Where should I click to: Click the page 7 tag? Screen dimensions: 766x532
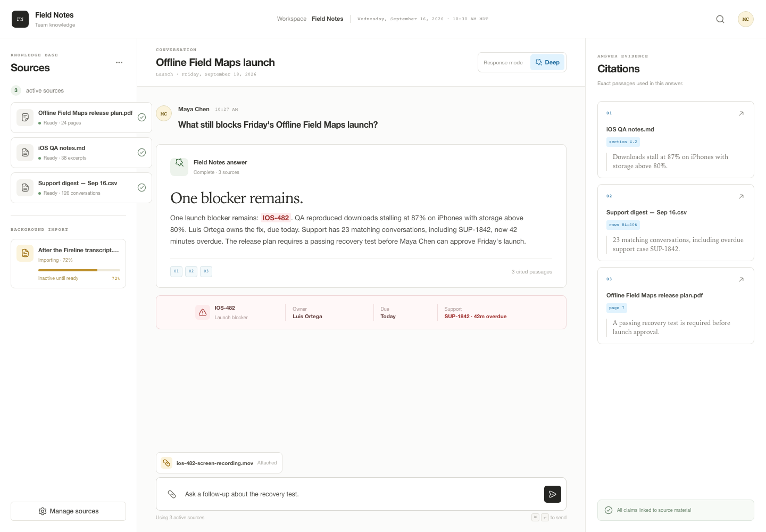tap(617, 308)
